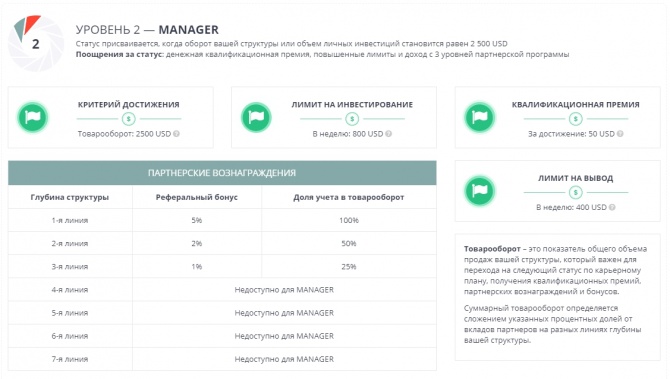Screen dimensions: 670x379
Task: Select the 4-я линия unavailable row
Action: (x=222, y=290)
